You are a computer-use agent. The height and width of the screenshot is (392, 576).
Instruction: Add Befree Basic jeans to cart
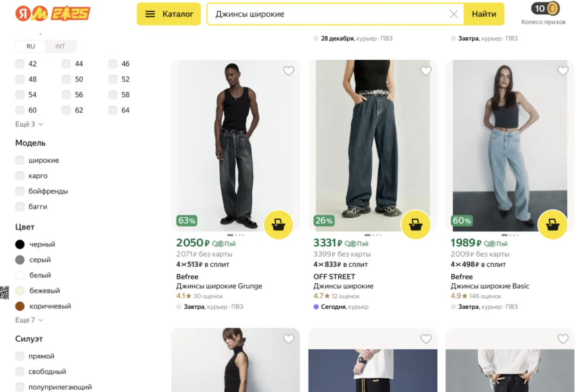tap(553, 225)
